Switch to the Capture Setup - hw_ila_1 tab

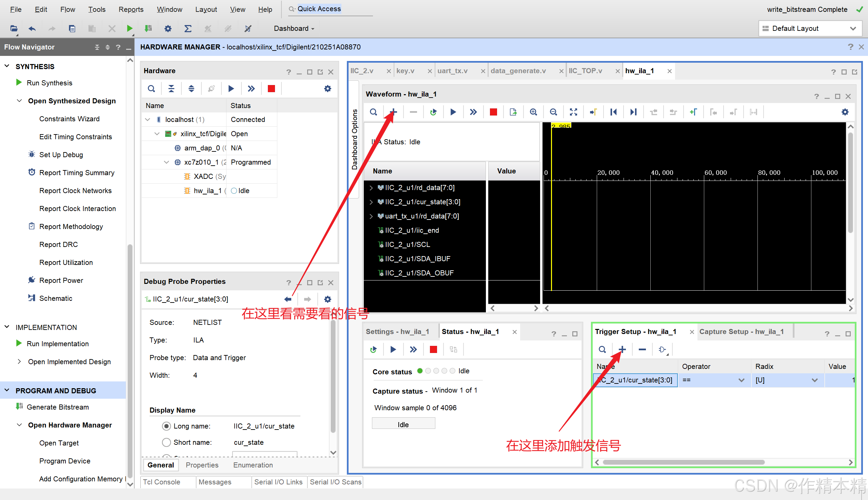[x=741, y=331]
